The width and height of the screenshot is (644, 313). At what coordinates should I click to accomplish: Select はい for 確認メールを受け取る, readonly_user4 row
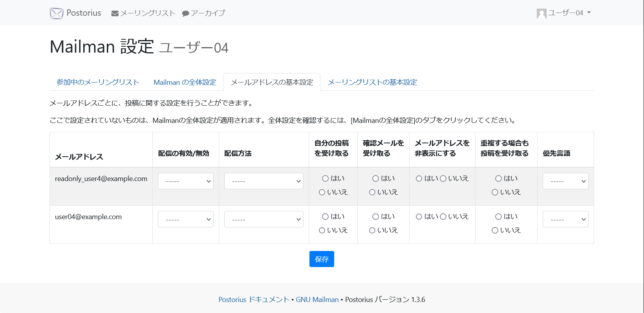pyautogui.click(x=375, y=179)
